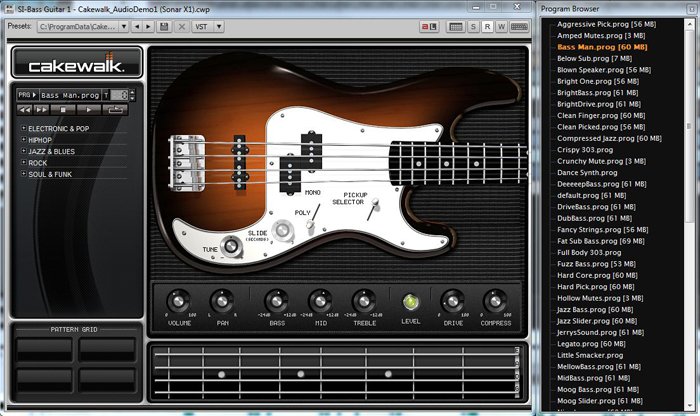Expand the Rock pattern category
This screenshot has height=416, width=700.
[24, 162]
